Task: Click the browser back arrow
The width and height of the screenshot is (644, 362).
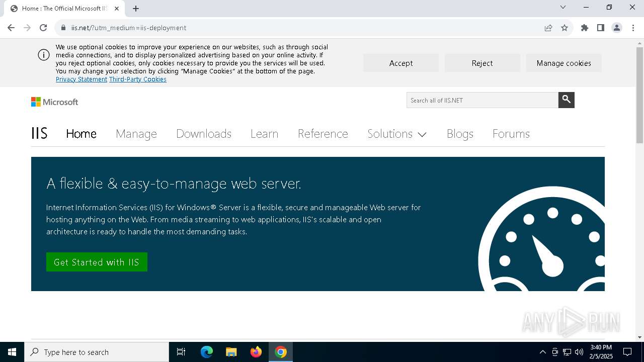Action: click(11, 28)
